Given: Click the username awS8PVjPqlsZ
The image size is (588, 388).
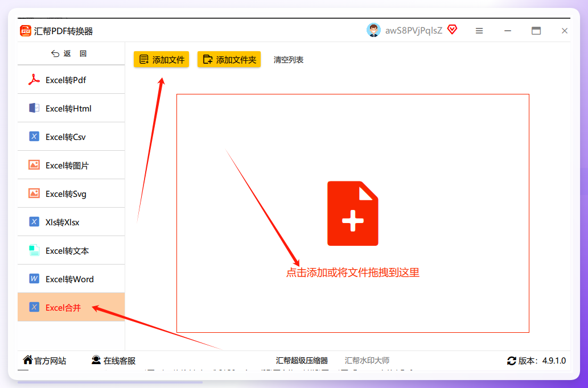Looking at the screenshot, I should coord(414,31).
